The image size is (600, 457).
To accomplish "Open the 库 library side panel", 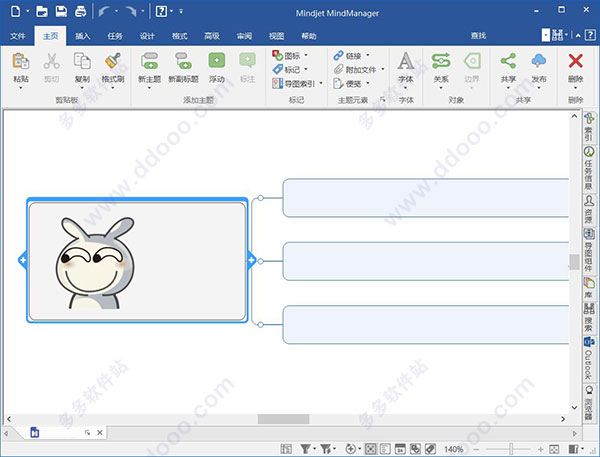I will (x=589, y=288).
